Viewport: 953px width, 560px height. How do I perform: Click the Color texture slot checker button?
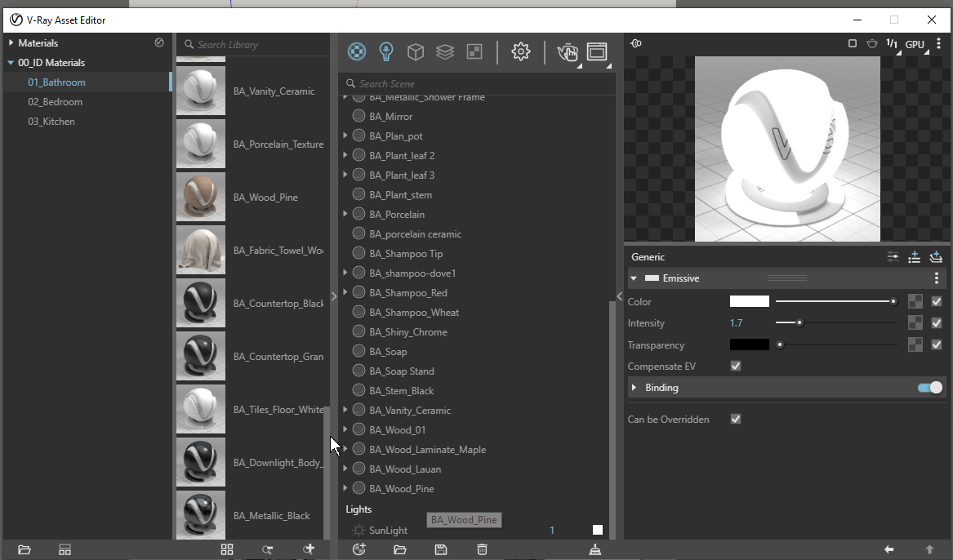pos(915,301)
